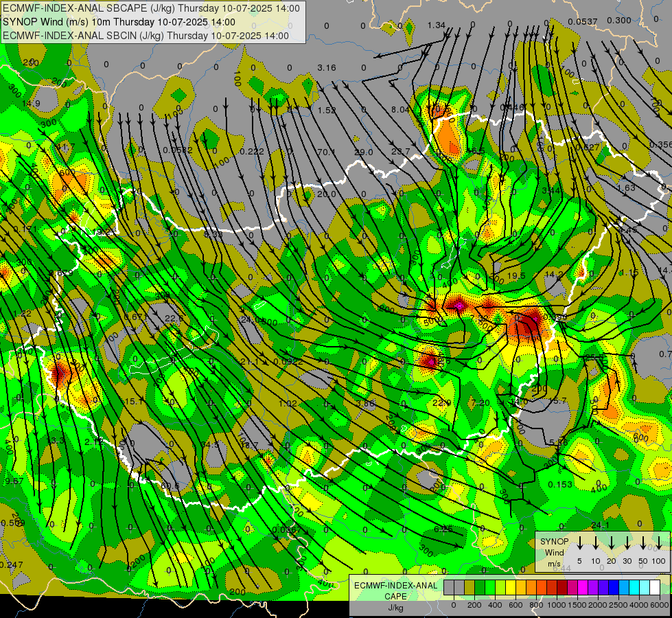Image resolution: width=672 pixels, height=618 pixels.
Task: Click the 21.1 value on map
Action: click(x=249, y=362)
